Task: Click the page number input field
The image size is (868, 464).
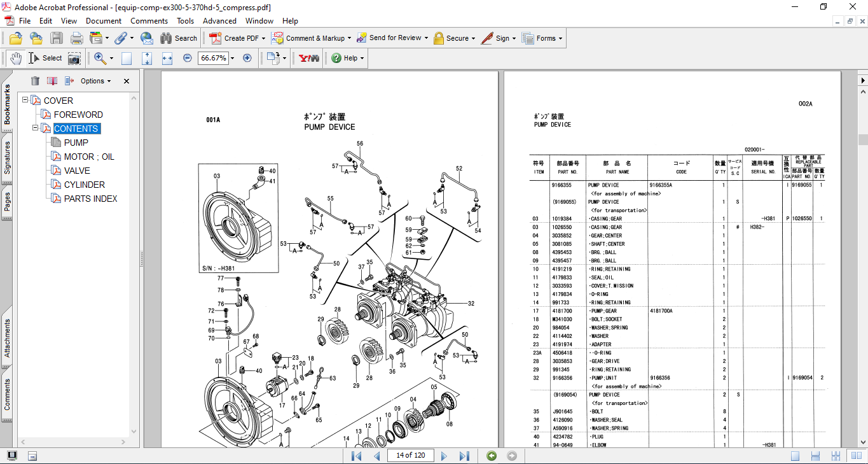Action: pos(411,455)
